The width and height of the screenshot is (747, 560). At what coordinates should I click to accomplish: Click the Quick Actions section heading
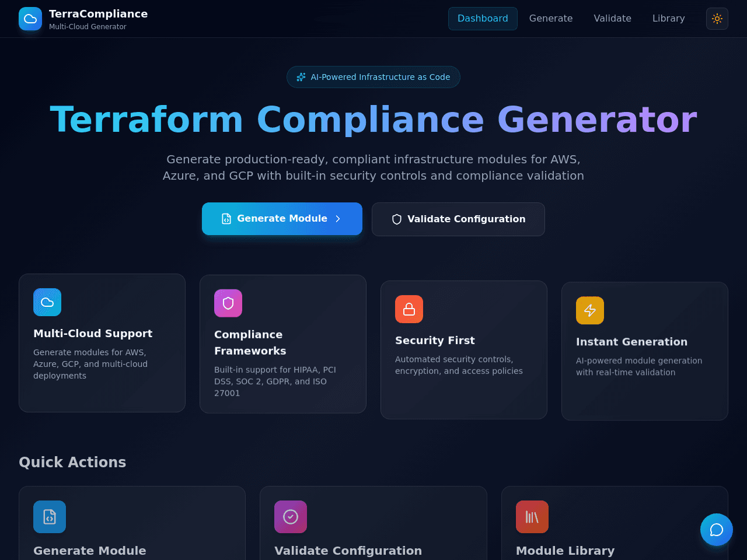[x=72, y=462]
